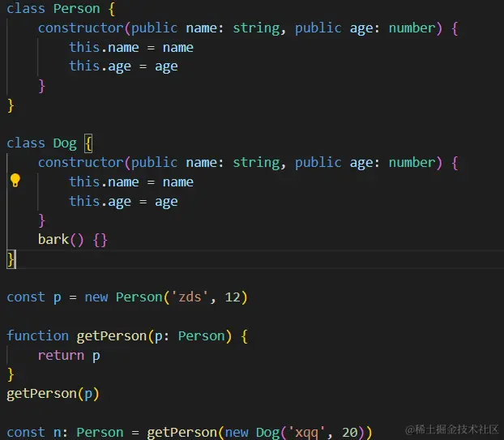Click 'Person' type annotation in getPerson parameter
Image resolution: width=504 pixels, height=440 pixels.
(201, 336)
